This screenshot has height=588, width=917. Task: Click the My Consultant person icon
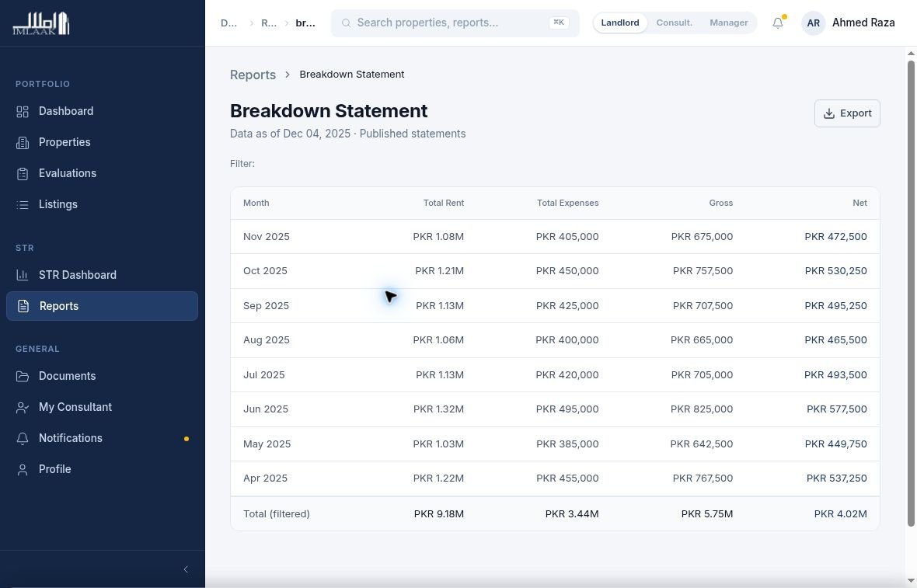[23, 407]
